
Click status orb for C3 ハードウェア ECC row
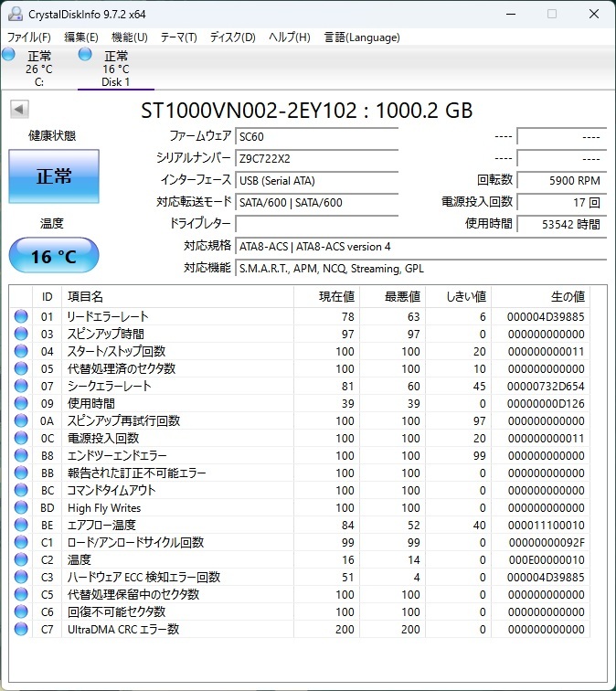(21, 577)
